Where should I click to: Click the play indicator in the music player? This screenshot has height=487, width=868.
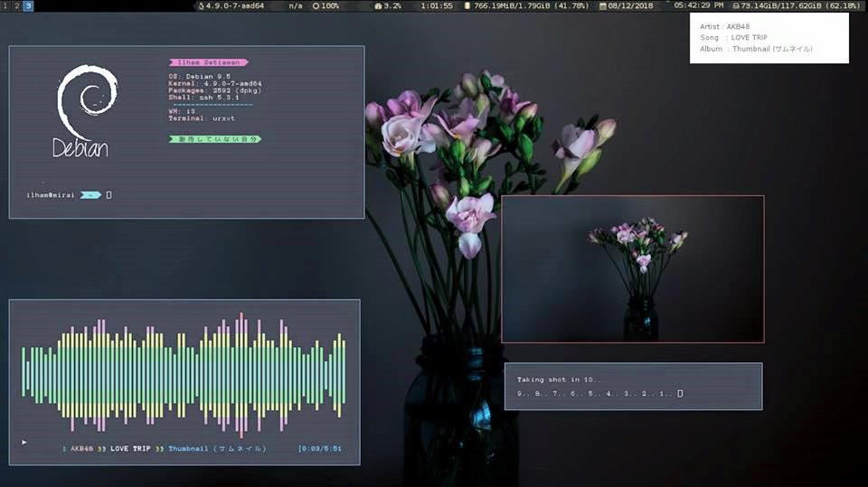click(24, 442)
